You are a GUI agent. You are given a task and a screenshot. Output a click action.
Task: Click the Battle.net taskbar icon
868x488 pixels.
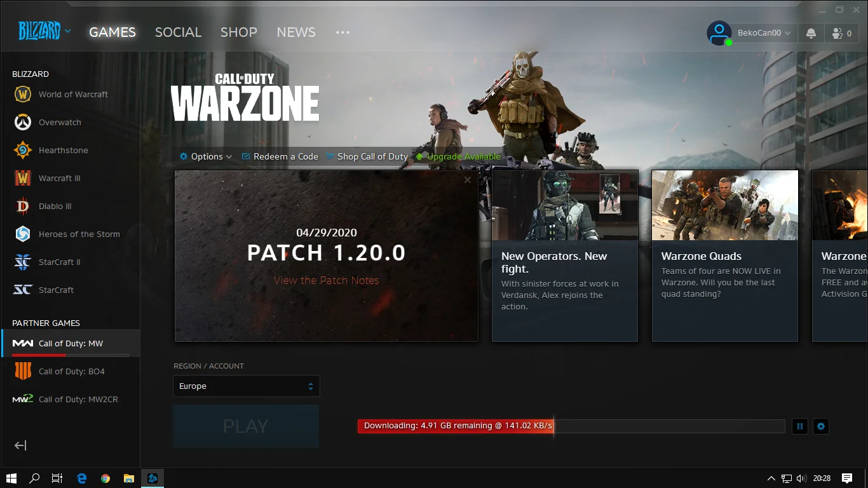(153, 478)
